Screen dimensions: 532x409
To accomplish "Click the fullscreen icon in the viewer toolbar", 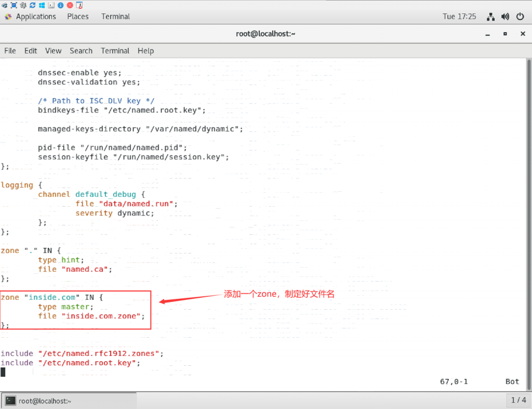I will point(14,5).
